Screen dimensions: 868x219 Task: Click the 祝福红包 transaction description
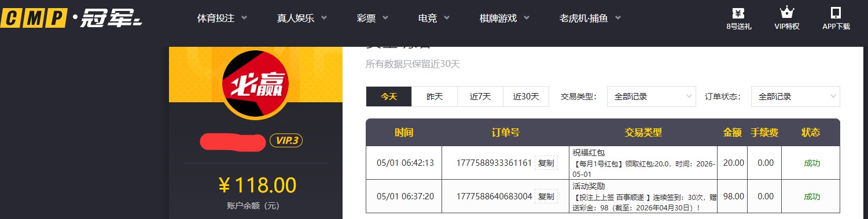click(643, 163)
